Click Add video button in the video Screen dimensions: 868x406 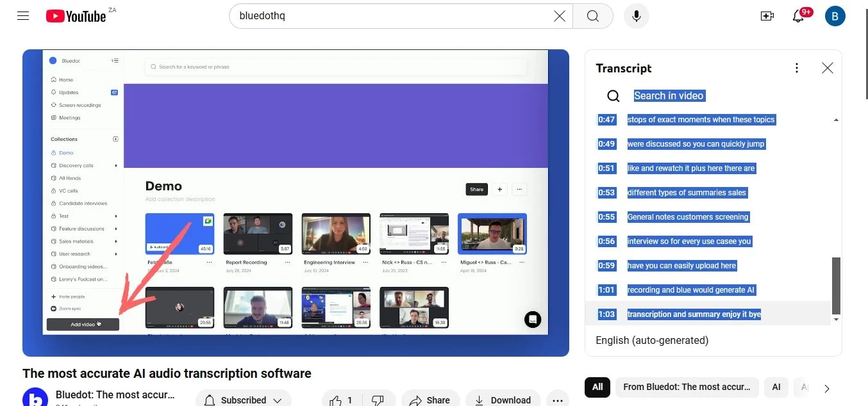(x=83, y=324)
